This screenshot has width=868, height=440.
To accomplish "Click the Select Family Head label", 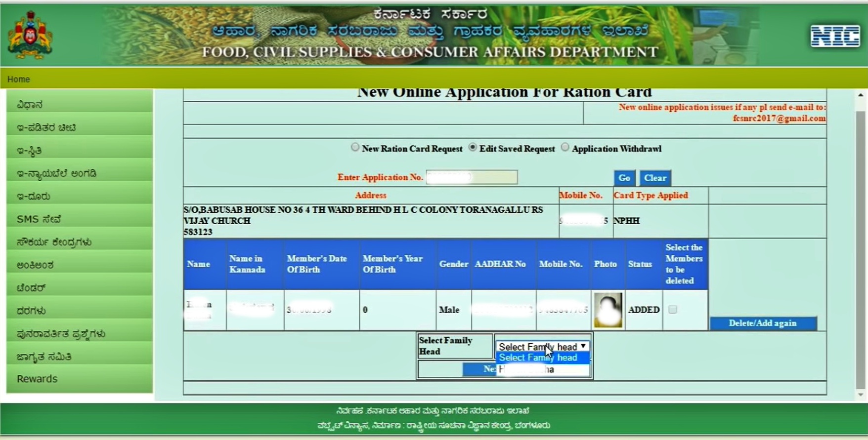I will pyautogui.click(x=445, y=346).
